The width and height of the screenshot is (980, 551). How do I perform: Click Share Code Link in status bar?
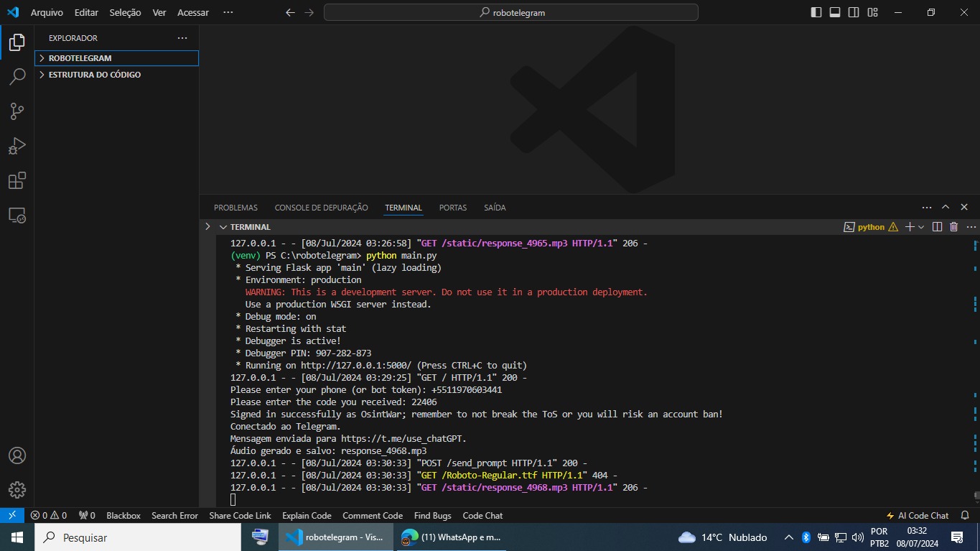240,515
